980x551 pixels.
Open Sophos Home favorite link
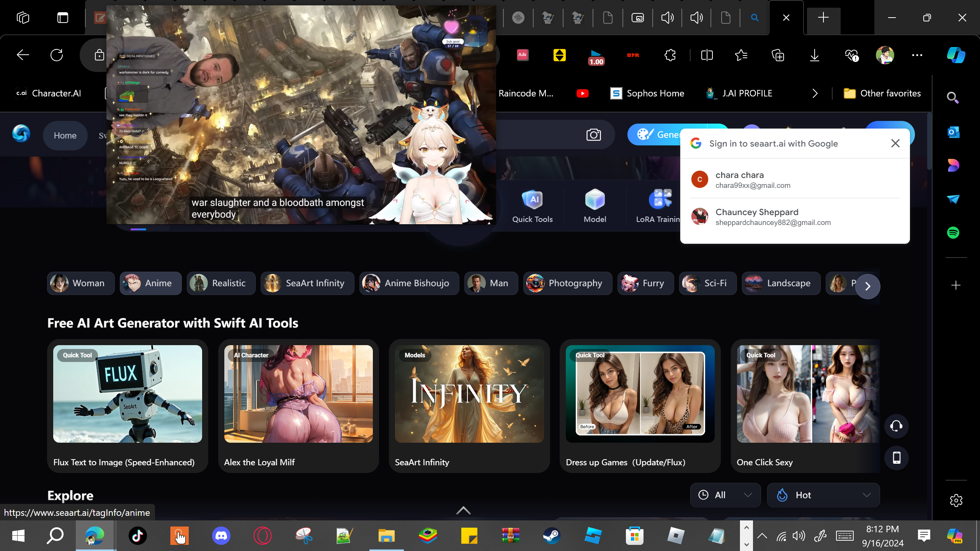pos(647,93)
